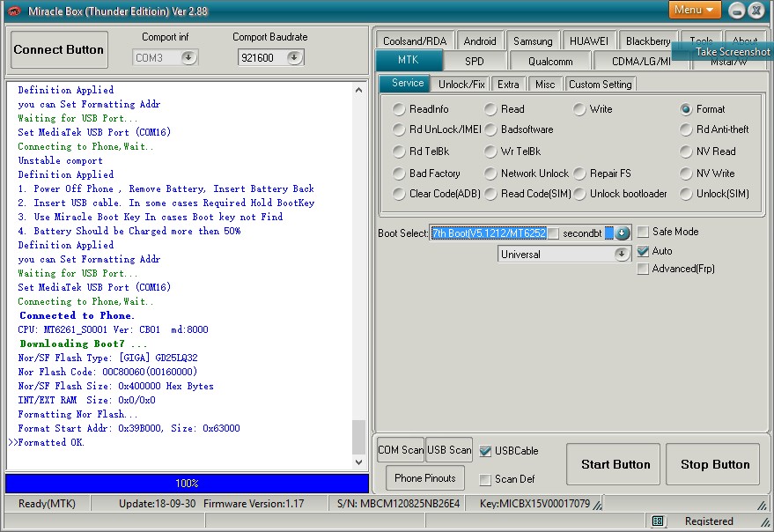This screenshot has height=532, width=774.
Task: Select the Clear Code(ADB) radio button
Action: coord(399,194)
